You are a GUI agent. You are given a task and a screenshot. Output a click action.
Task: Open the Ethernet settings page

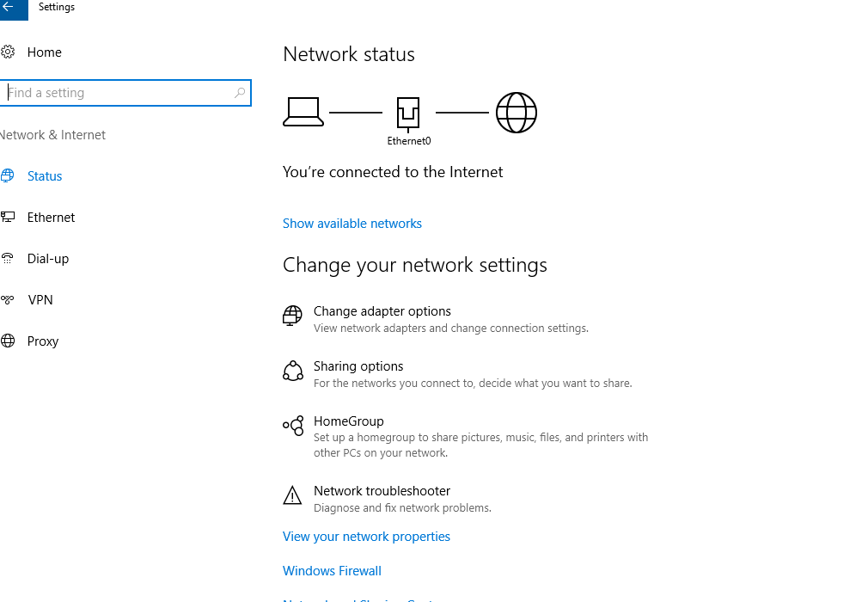(x=51, y=217)
